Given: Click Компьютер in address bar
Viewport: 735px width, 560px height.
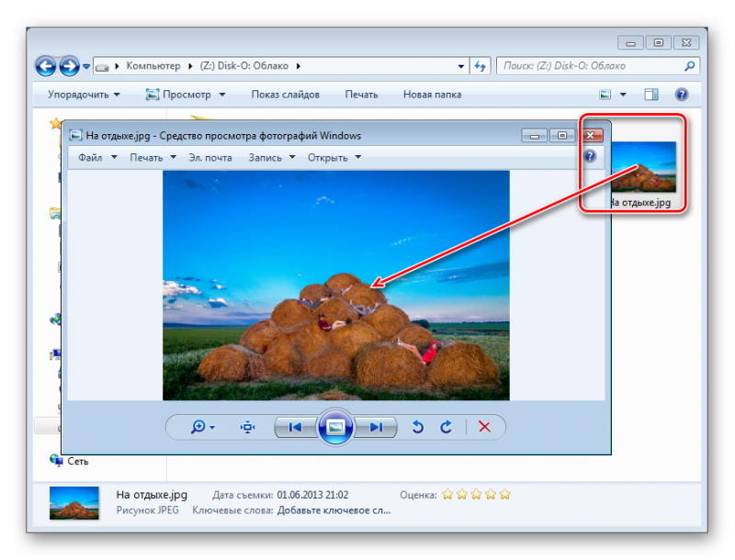Looking at the screenshot, I should click(153, 66).
